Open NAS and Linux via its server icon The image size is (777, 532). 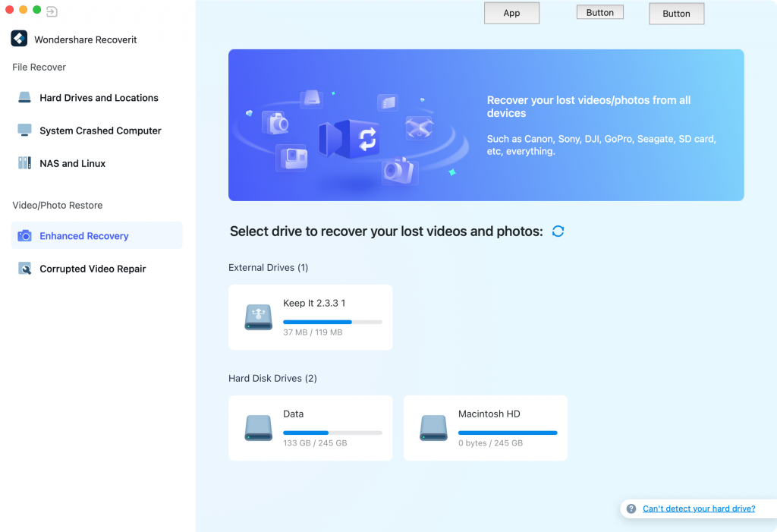(25, 162)
